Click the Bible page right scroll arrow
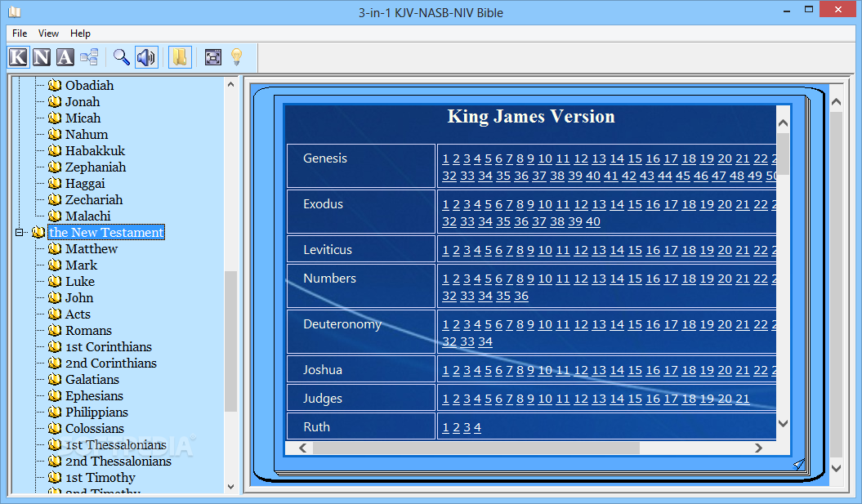 (759, 448)
